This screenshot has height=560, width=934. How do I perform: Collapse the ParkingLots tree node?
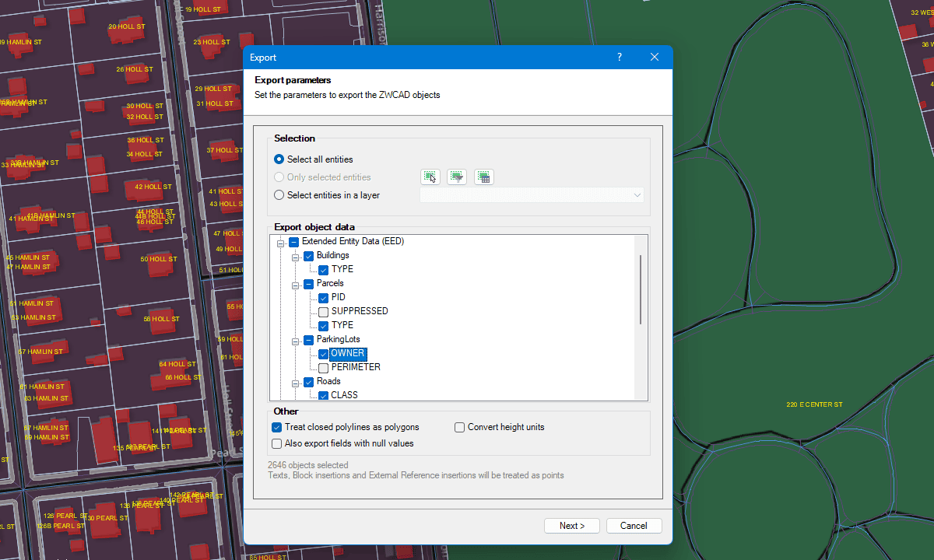point(296,340)
